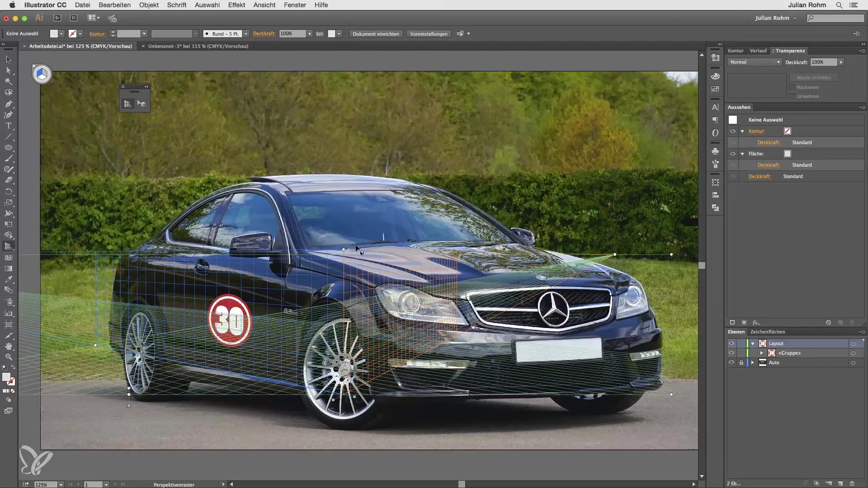Select the Paintbrush tool

(9, 159)
